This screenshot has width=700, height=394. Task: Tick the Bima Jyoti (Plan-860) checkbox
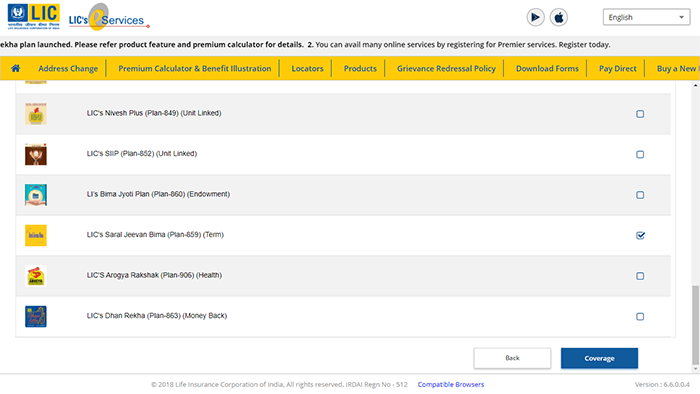[640, 195]
